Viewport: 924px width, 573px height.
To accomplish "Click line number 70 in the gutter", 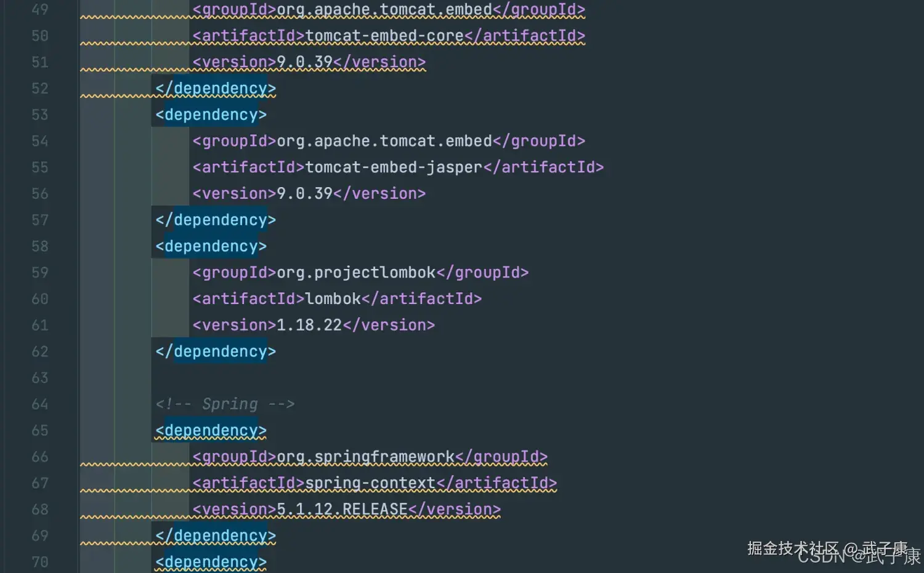I will tap(40, 563).
